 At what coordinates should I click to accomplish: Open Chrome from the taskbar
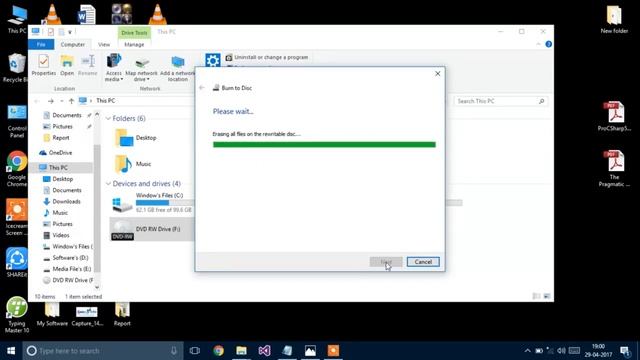tap(218, 351)
